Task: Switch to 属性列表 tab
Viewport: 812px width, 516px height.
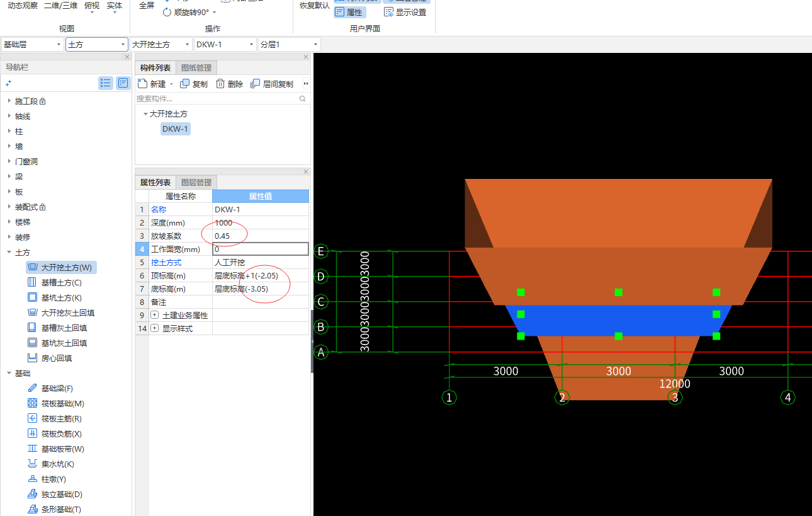Action: [x=155, y=183]
